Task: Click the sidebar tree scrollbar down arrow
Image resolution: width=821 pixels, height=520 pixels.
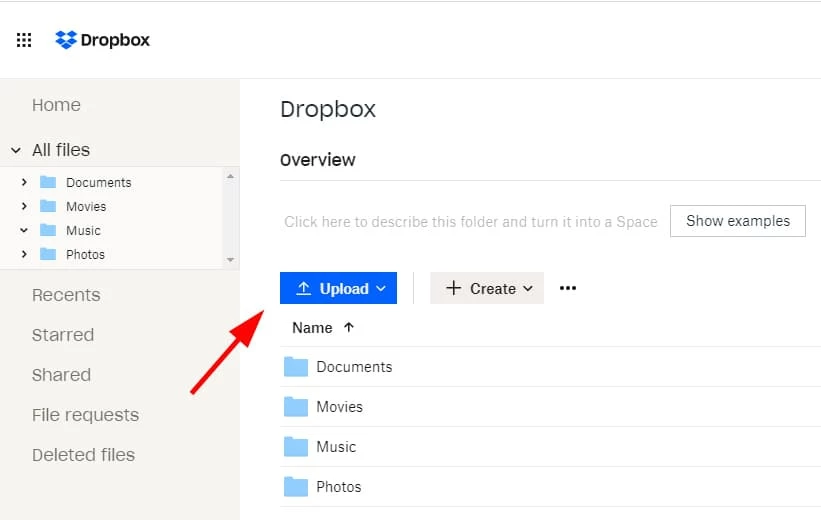Action: tap(231, 260)
